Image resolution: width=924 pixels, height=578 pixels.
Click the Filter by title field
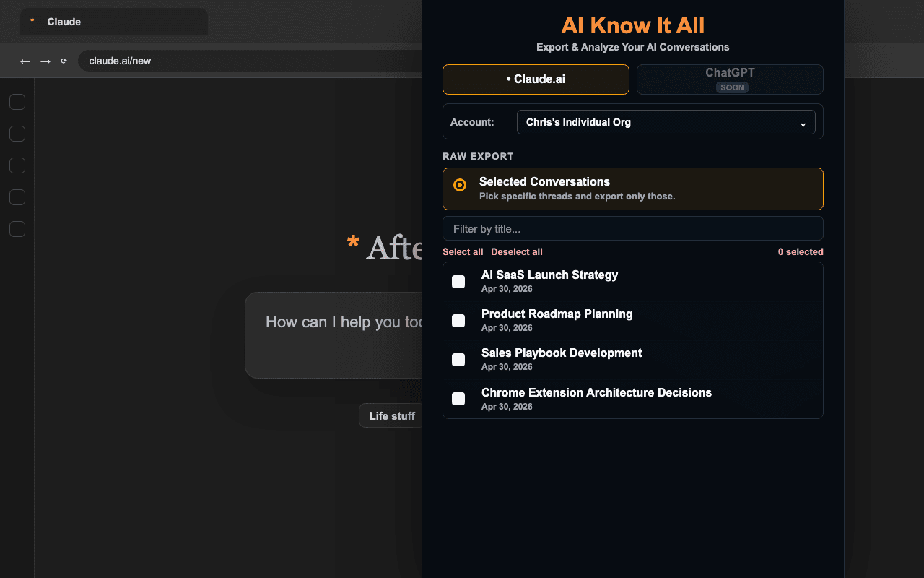[633, 229]
